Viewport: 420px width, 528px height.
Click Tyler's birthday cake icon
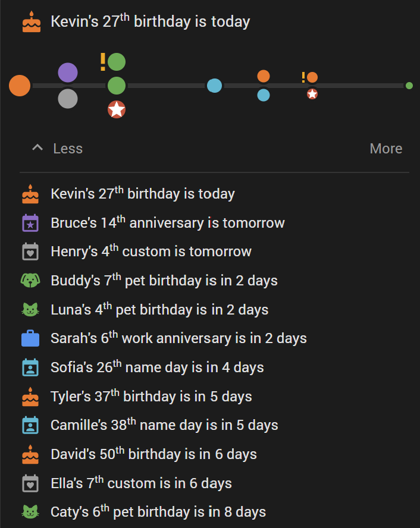[30, 397]
